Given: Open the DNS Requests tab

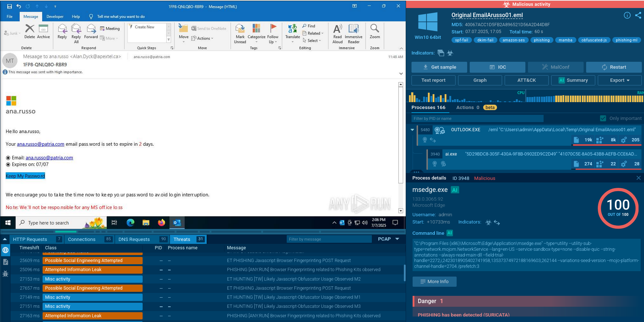Looking at the screenshot, I should (134, 239).
